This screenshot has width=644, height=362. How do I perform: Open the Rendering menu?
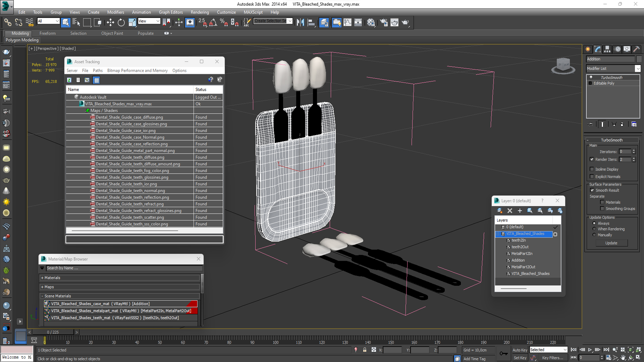pos(200,12)
